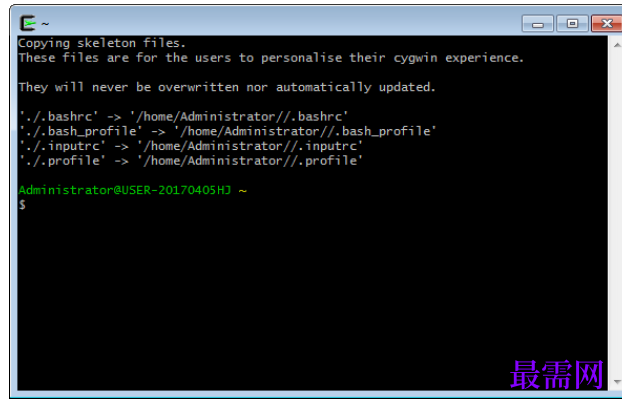The width and height of the screenshot is (622, 406).
Task: Click the vertical scrollbar track
Action: click(617, 213)
